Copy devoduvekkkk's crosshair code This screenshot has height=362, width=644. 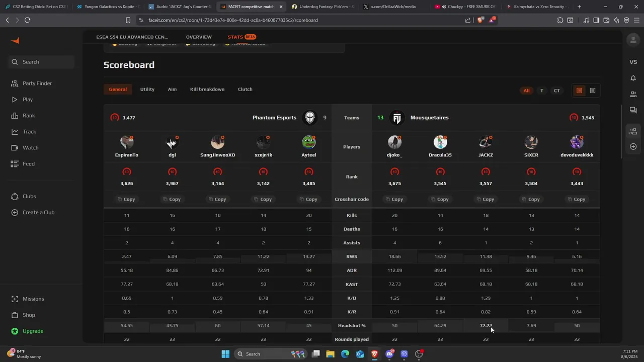(x=577, y=200)
